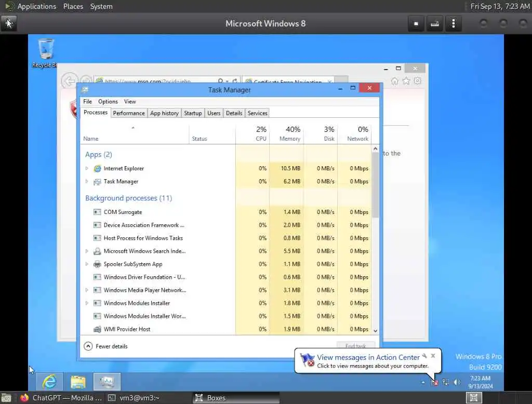Click the Windows Media Player Network icon
The height and width of the screenshot is (404, 532).
[x=97, y=290]
